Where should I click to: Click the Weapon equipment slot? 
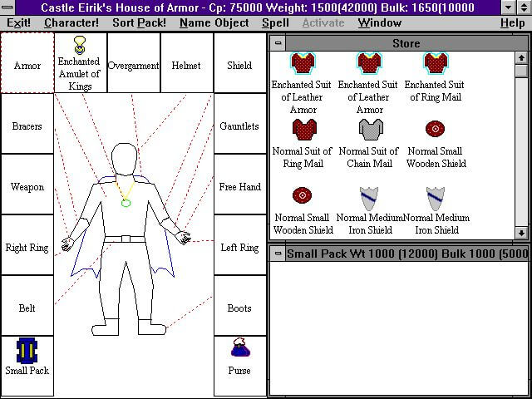27,185
